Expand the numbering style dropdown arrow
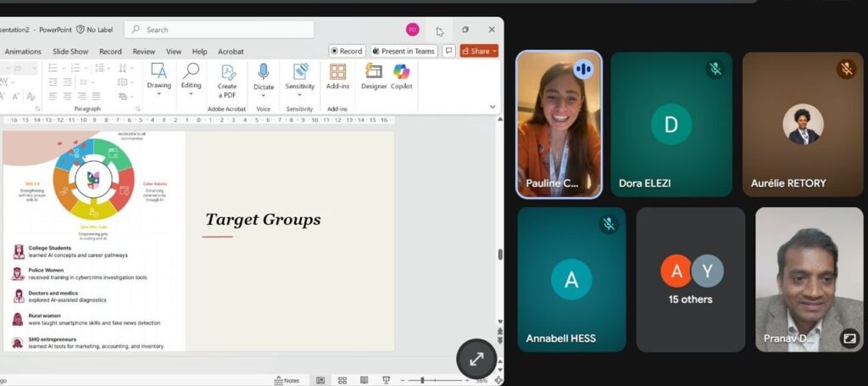This screenshot has height=386, width=868. pyautogui.click(x=86, y=68)
